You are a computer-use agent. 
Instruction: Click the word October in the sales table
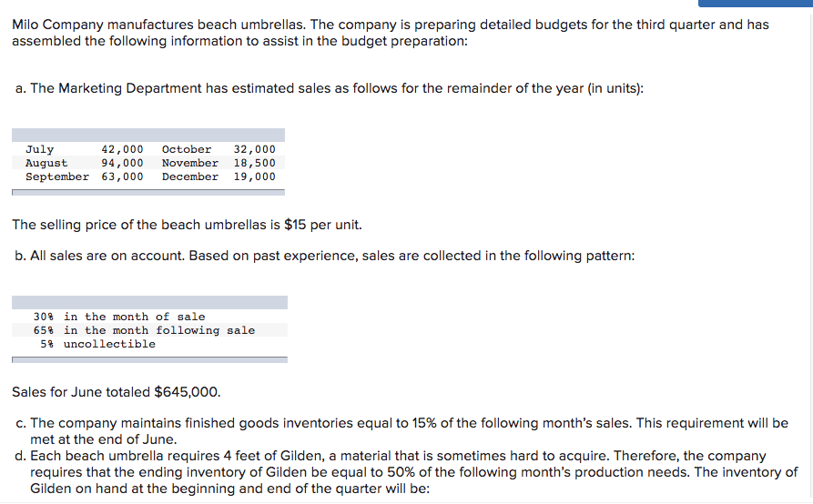tap(187, 149)
